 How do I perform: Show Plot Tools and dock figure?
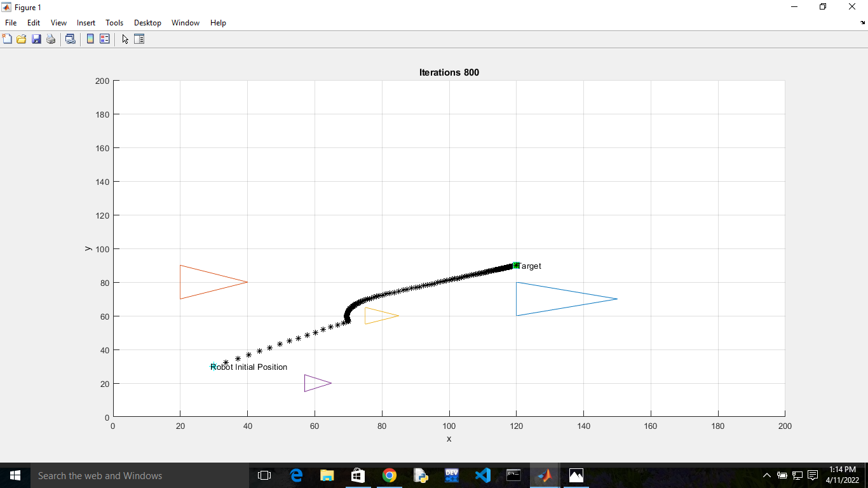[x=138, y=39]
